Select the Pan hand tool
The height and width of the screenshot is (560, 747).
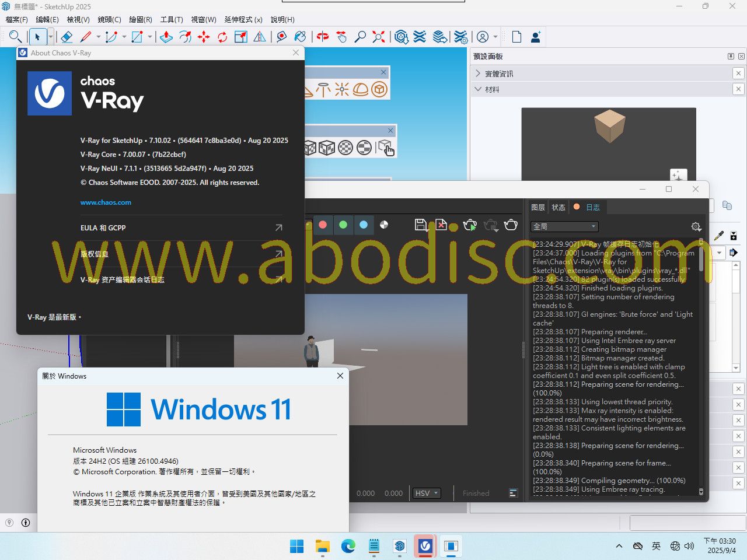click(x=341, y=37)
